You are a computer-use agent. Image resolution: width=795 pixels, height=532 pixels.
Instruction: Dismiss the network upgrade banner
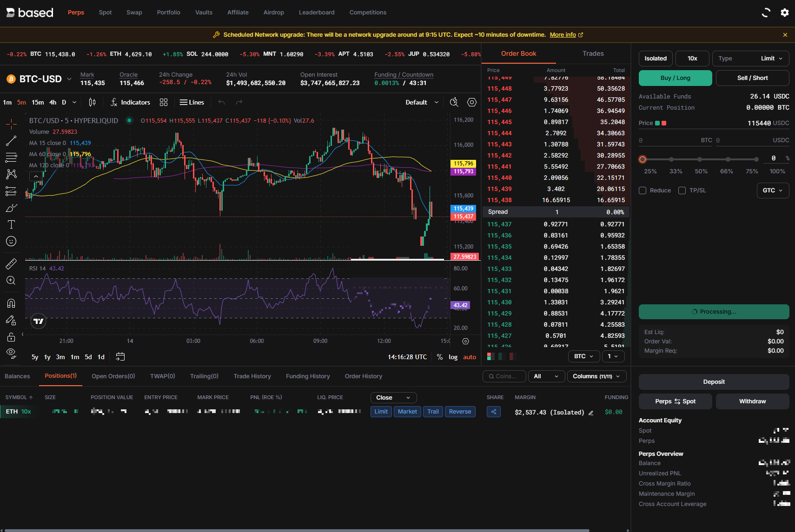[785, 35]
